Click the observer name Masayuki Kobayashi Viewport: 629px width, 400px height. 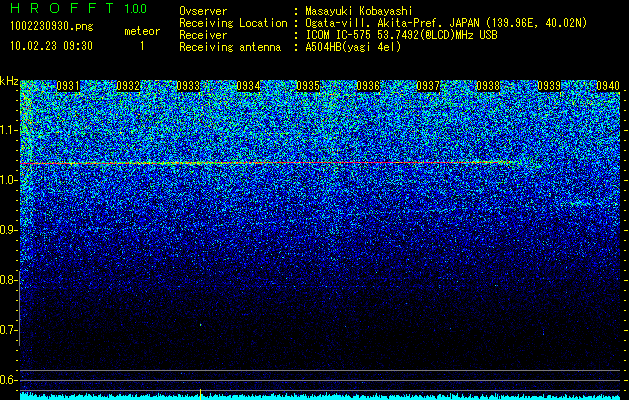(359, 11)
